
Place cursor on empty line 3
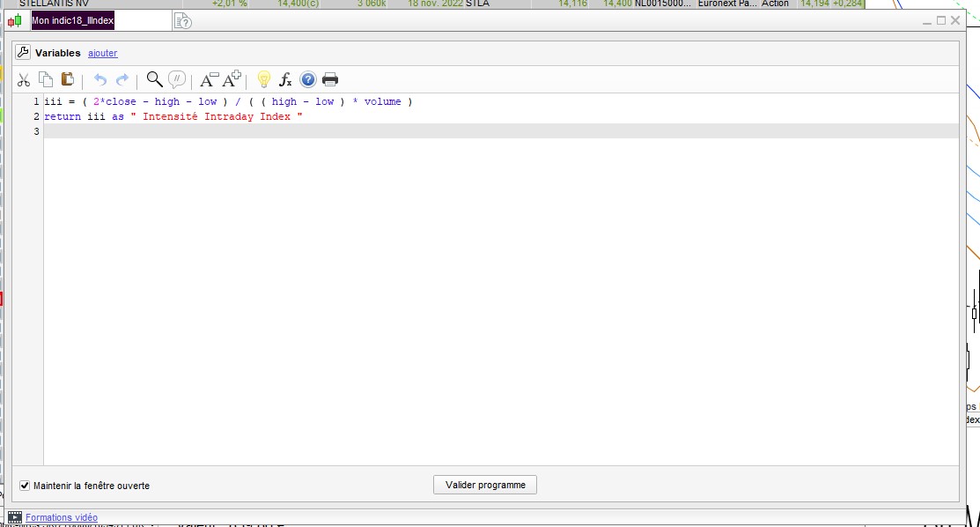click(x=500, y=131)
